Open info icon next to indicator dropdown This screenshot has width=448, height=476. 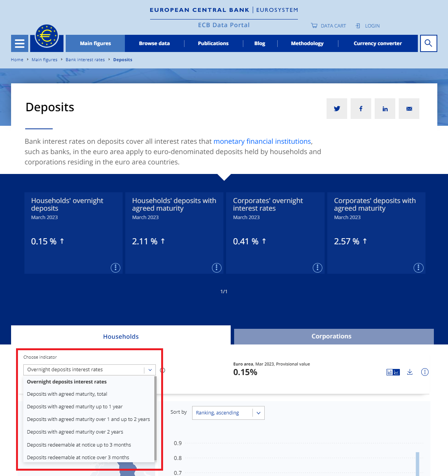click(x=162, y=370)
